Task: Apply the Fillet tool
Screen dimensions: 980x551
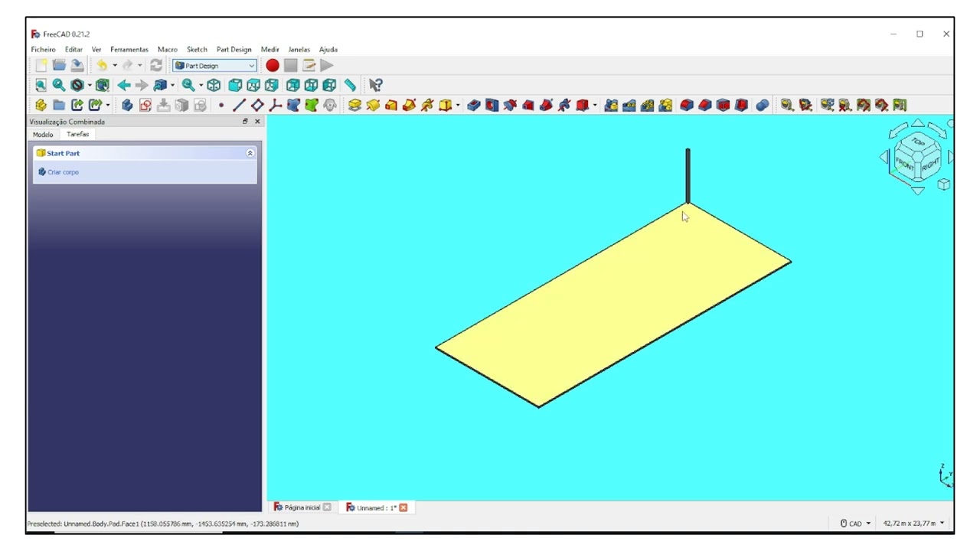Action: [x=687, y=106]
